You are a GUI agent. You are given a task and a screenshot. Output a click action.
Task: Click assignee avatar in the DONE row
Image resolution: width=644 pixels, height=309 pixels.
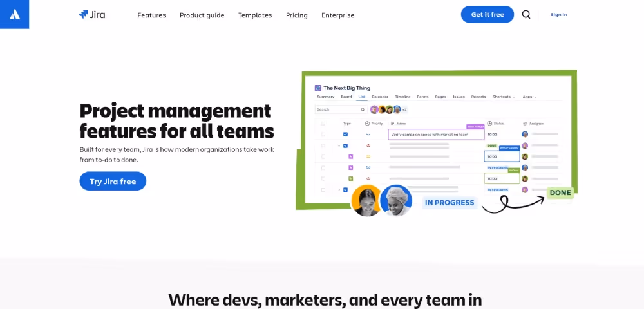tap(525, 145)
